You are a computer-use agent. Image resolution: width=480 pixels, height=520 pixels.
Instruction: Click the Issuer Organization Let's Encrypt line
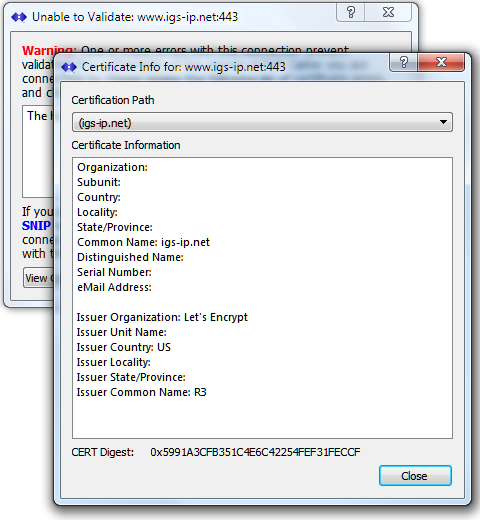coord(162,317)
